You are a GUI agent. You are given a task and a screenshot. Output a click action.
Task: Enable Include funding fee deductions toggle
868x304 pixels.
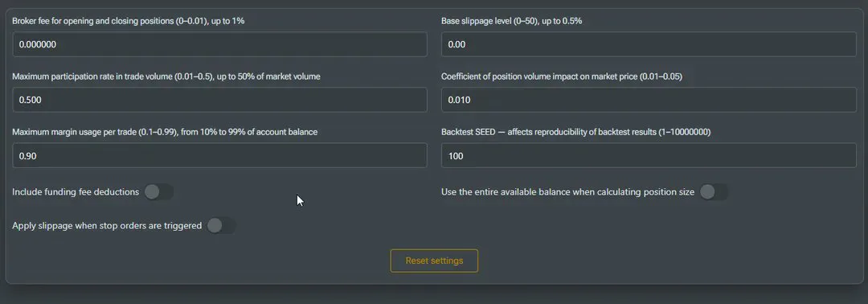[x=159, y=192]
